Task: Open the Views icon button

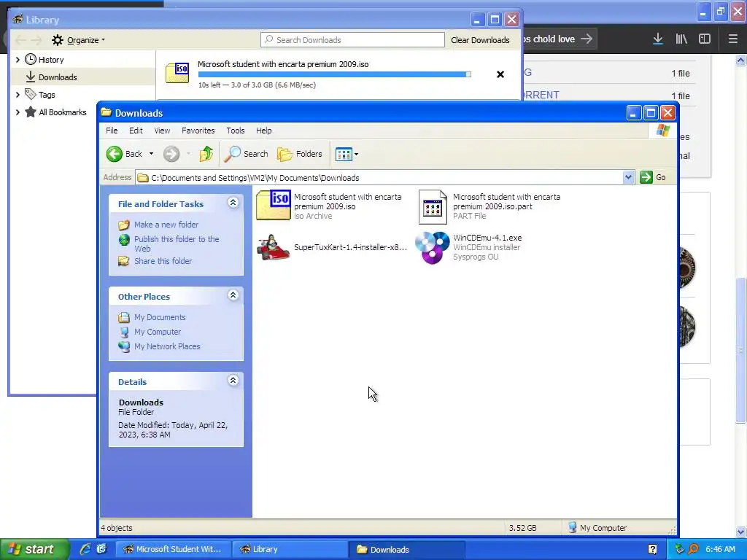Action: pyautogui.click(x=344, y=154)
